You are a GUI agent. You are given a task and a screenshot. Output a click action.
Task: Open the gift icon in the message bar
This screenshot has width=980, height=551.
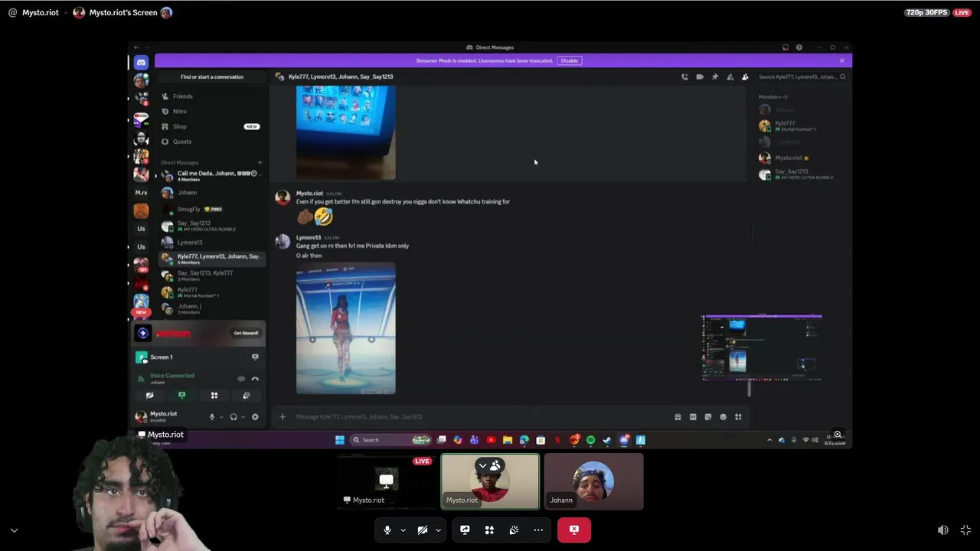click(678, 417)
